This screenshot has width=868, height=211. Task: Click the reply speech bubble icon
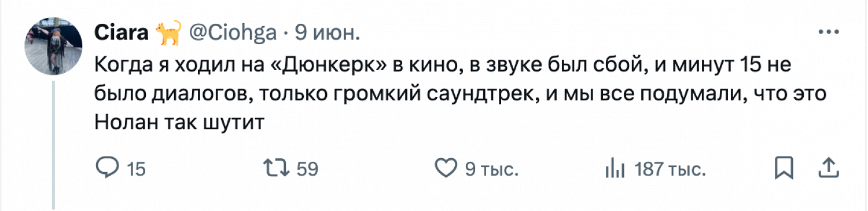pyautogui.click(x=107, y=169)
